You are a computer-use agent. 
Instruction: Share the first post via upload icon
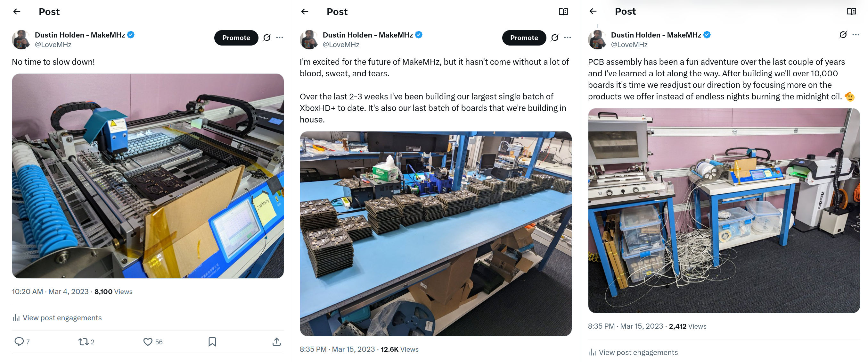coord(276,342)
